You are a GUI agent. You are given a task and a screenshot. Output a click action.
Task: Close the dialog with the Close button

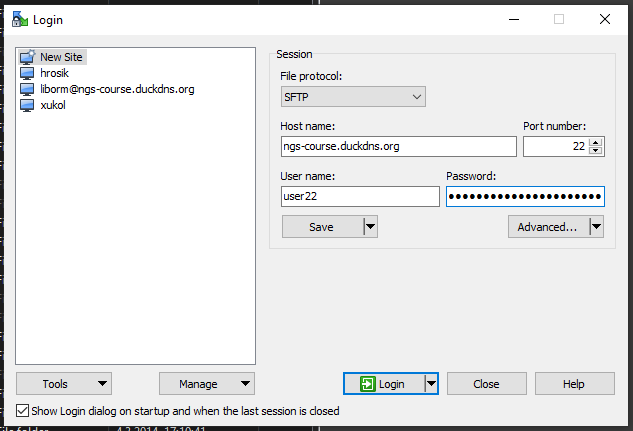coord(486,384)
